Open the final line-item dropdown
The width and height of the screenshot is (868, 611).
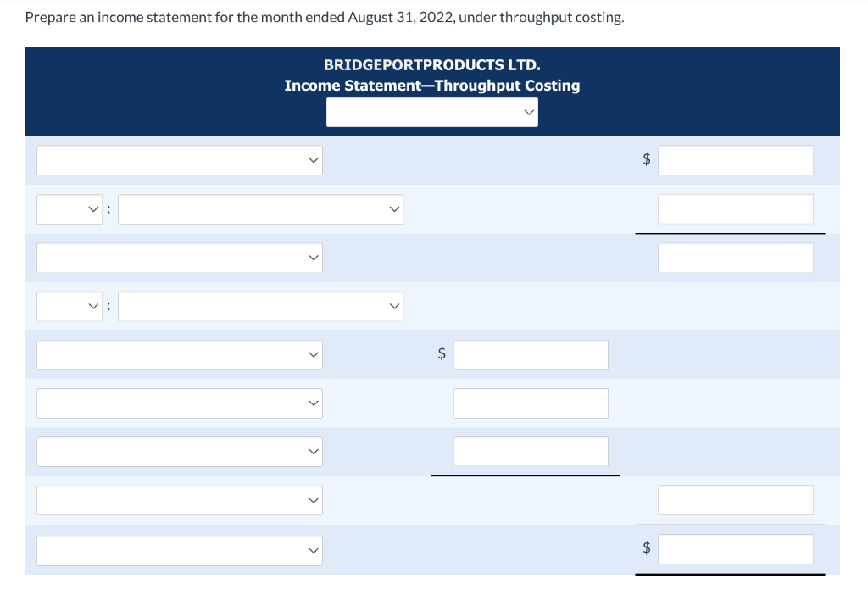[179, 549]
